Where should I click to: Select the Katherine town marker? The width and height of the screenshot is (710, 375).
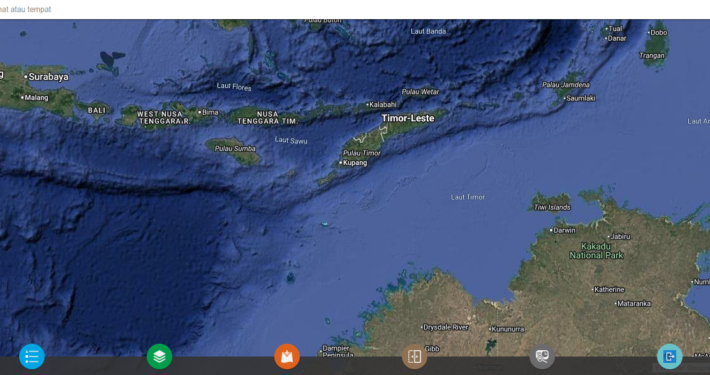pyautogui.click(x=592, y=289)
